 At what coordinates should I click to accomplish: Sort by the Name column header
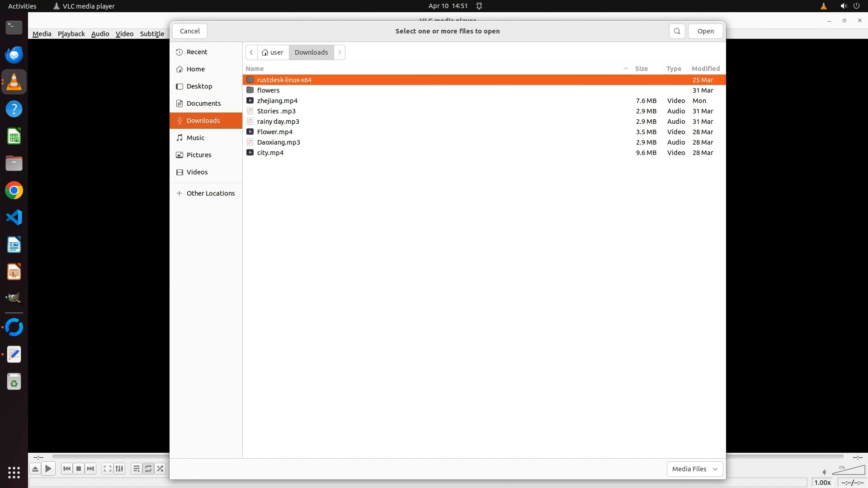[x=255, y=69]
